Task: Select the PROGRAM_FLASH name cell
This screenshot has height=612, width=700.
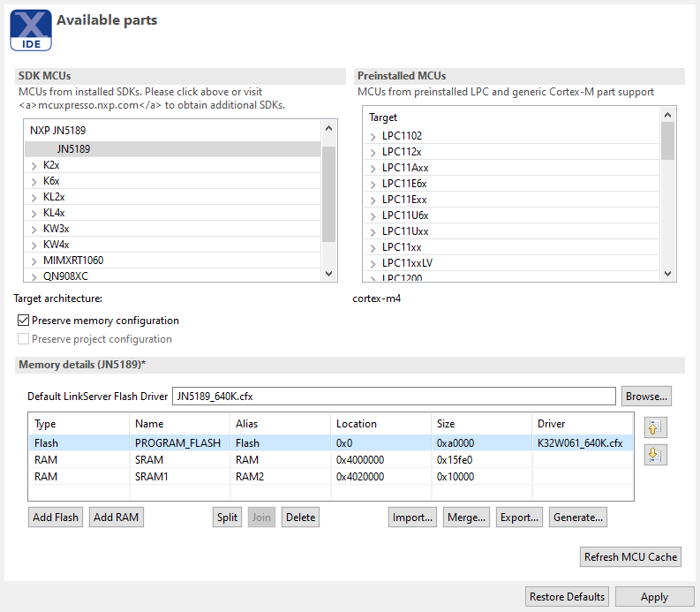Action: click(x=180, y=443)
